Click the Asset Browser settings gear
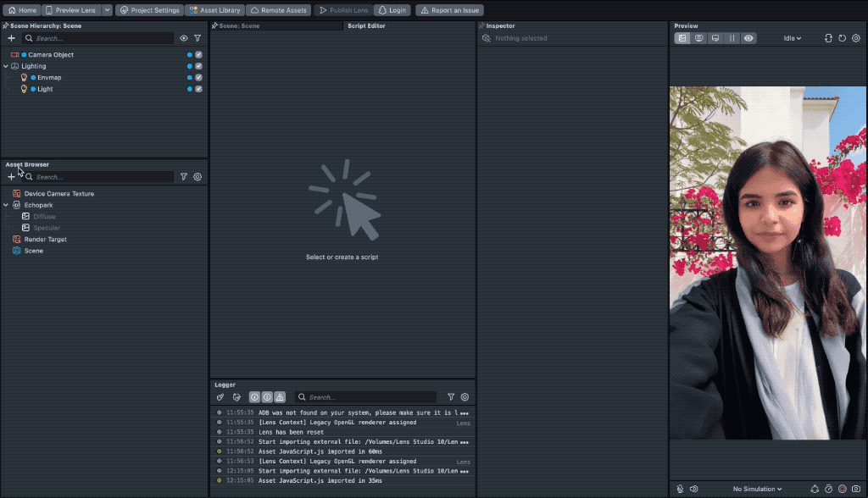 coord(198,177)
